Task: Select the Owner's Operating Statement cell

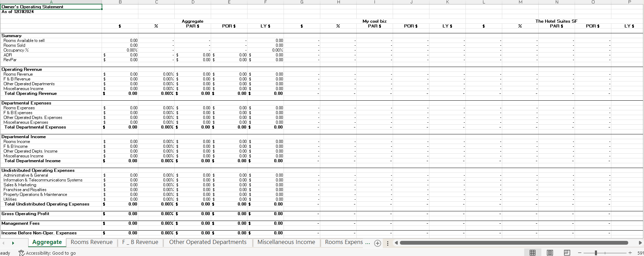Action: pos(51,7)
